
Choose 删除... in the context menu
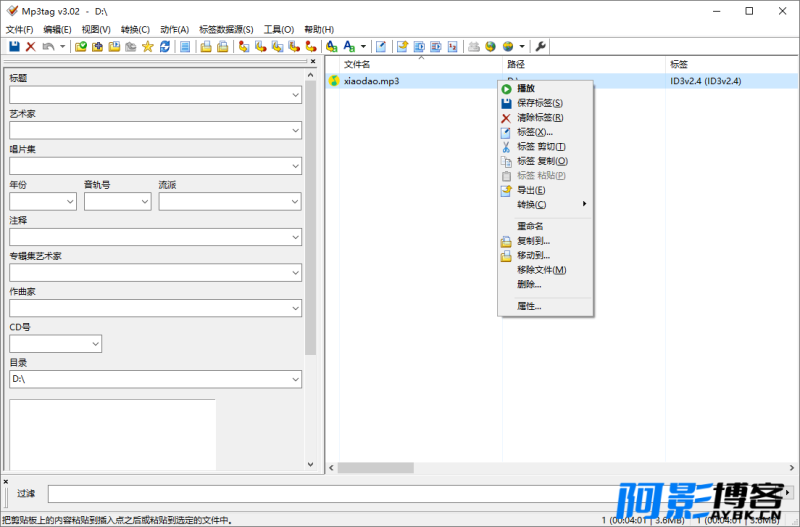point(545,284)
